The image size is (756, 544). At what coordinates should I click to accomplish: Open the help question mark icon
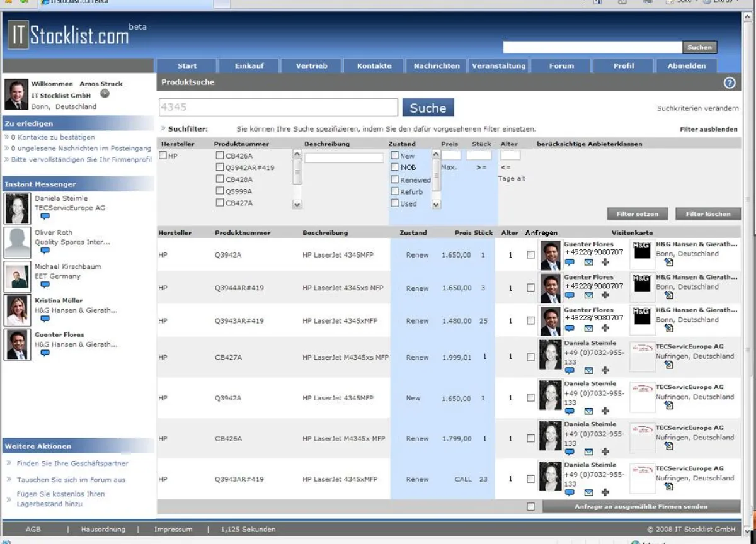[729, 82]
